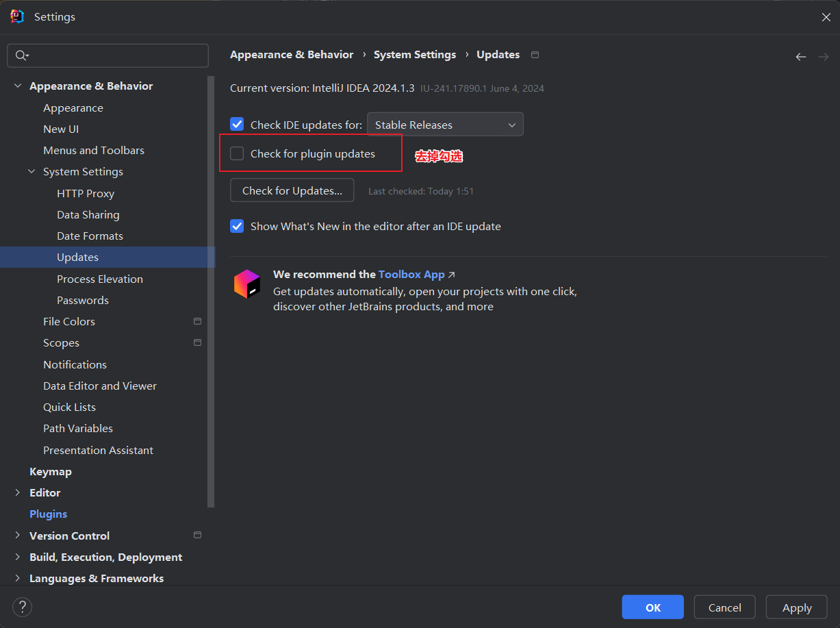
Task: Expand Languages & Frameworks section
Action: click(18, 578)
